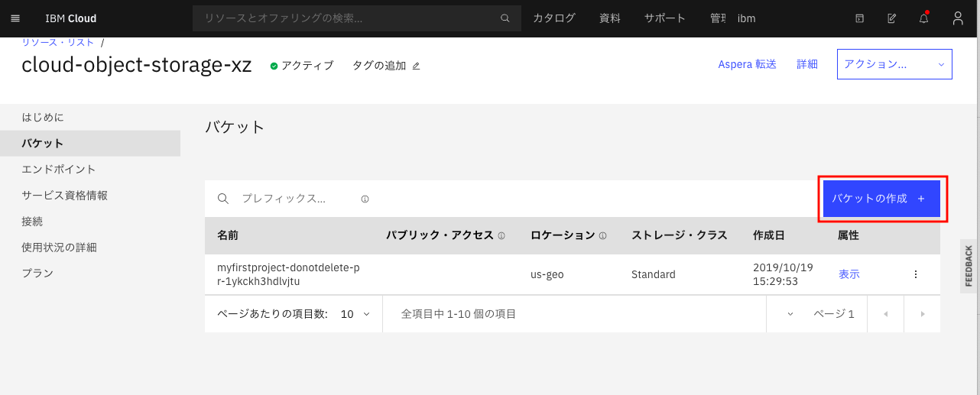This screenshot has height=395, width=980.
Task: Click the edit pencil icon in header
Action: click(x=891, y=18)
